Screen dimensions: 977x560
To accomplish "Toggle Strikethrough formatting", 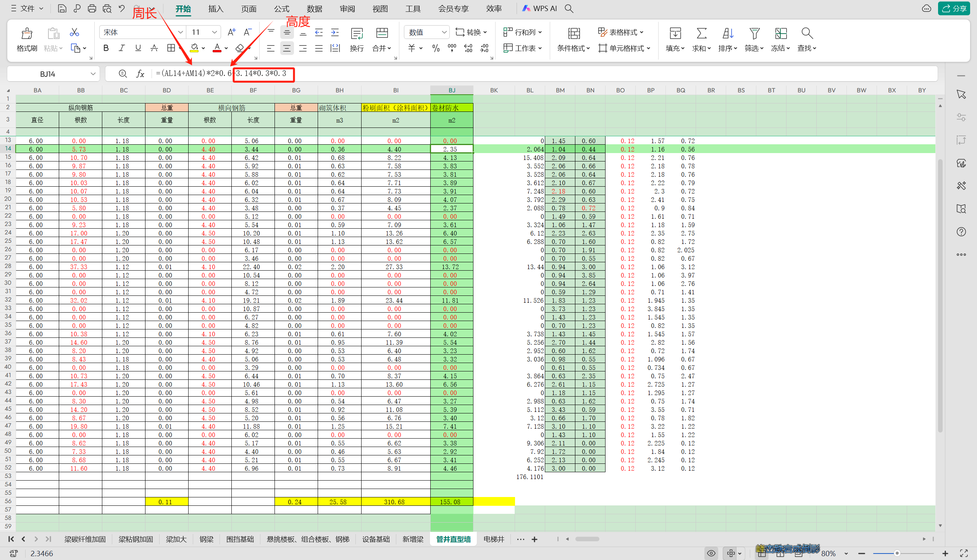I will 154,48.
